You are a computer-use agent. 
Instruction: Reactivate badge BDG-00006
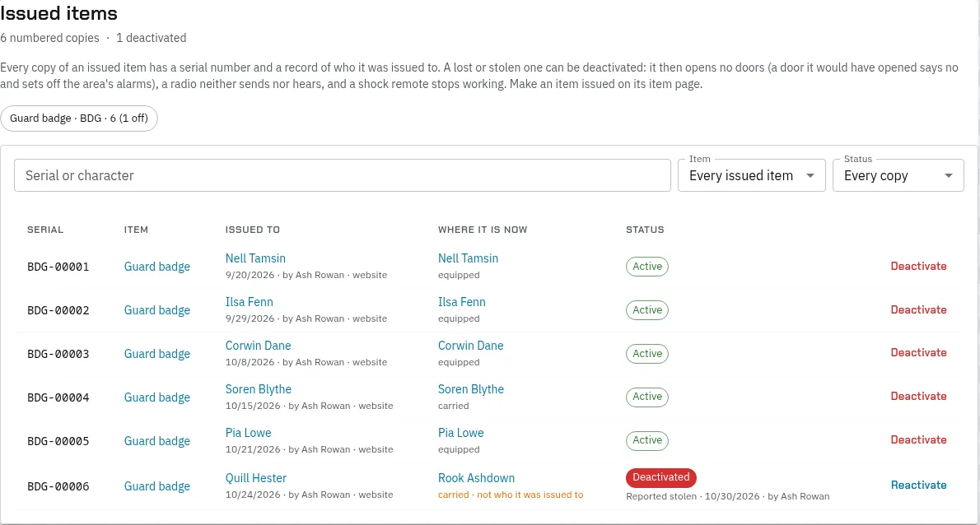[918, 485]
